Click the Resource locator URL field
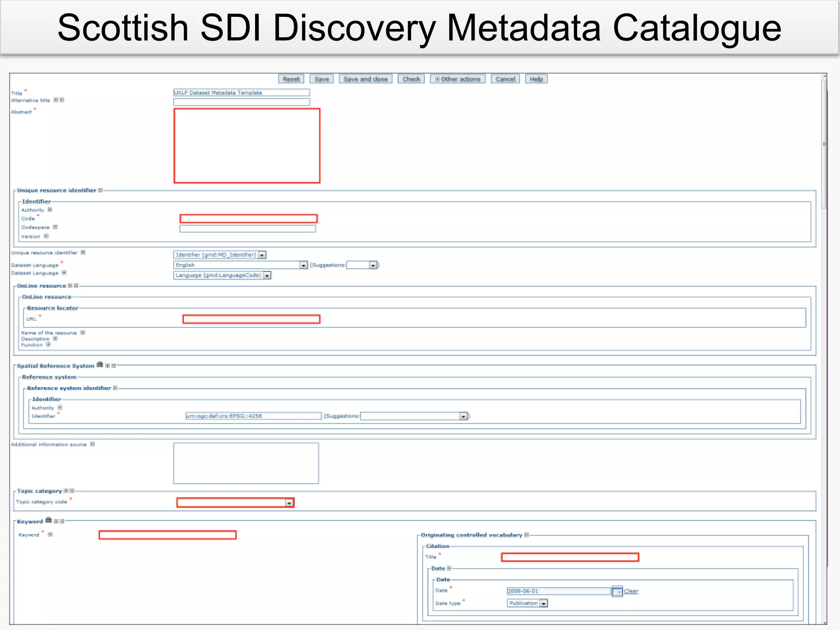Screen dimensions: 840x630 point(251,319)
